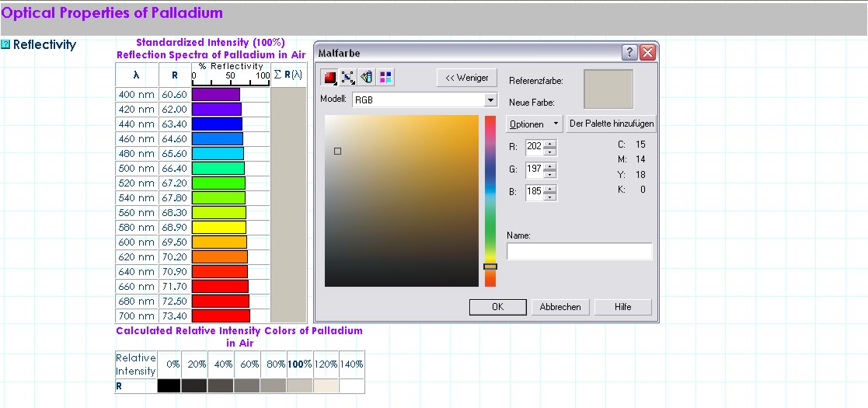
Task: Decrease the B value with down arrow
Action: (550, 196)
